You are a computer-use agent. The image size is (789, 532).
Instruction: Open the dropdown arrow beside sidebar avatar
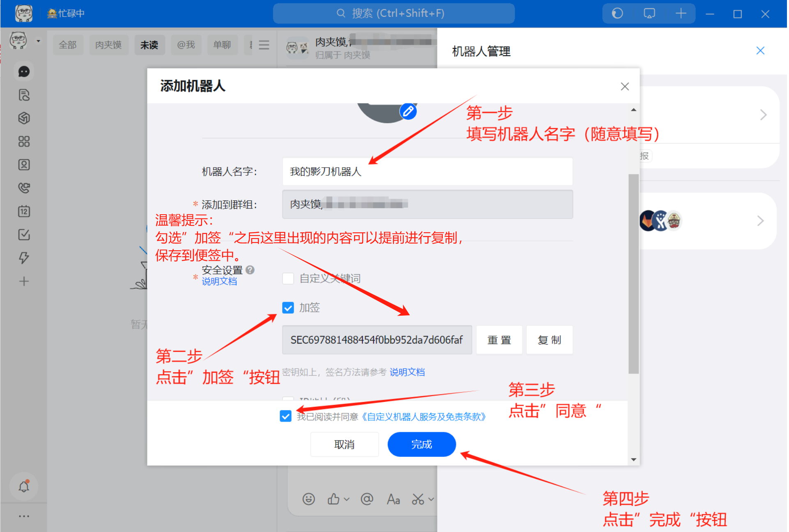(38, 41)
